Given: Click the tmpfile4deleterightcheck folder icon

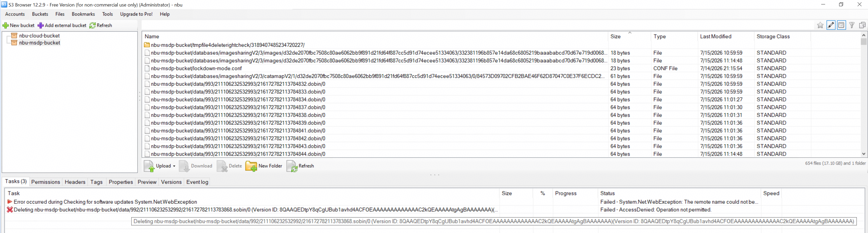Looking at the screenshot, I should 147,45.
